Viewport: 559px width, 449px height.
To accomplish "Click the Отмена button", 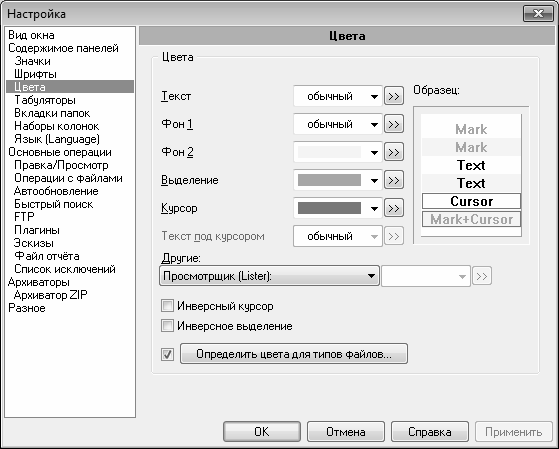I will click(345, 432).
